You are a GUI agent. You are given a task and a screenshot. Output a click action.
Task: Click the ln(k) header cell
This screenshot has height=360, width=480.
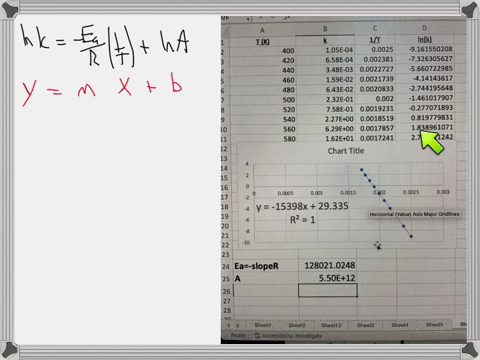(x=424, y=40)
